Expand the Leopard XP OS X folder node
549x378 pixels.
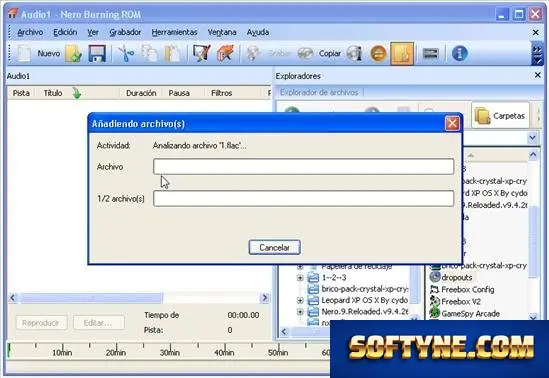(x=300, y=300)
